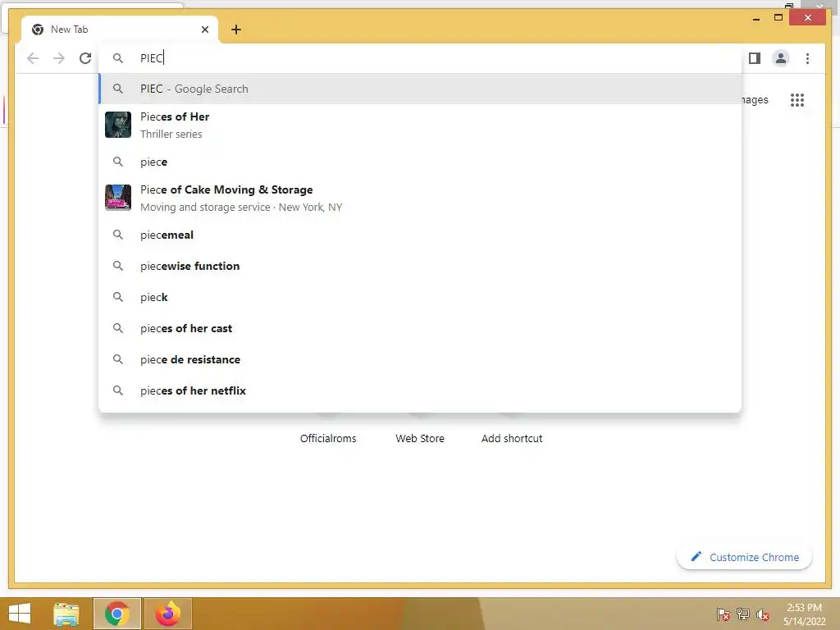Click the Chrome taskbar icon
The image size is (840, 630).
[117, 614]
